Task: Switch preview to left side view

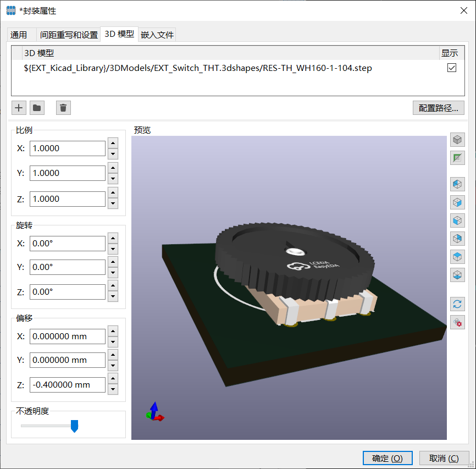Action: 457,184
